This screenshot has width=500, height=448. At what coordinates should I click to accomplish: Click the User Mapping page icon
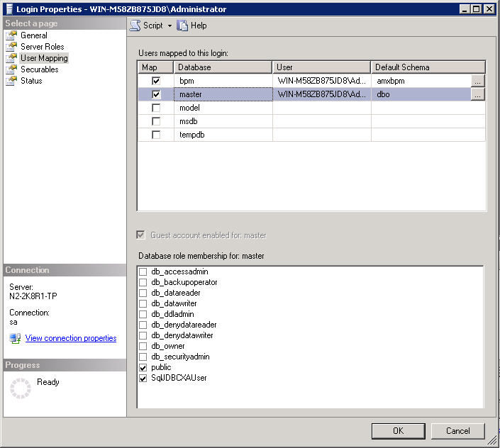pos(11,58)
